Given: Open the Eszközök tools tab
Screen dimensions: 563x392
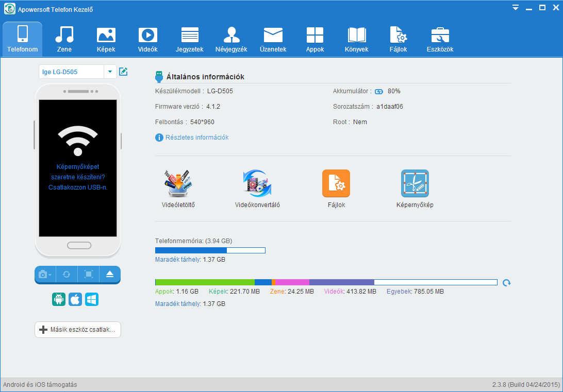Looking at the screenshot, I should (x=440, y=39).
